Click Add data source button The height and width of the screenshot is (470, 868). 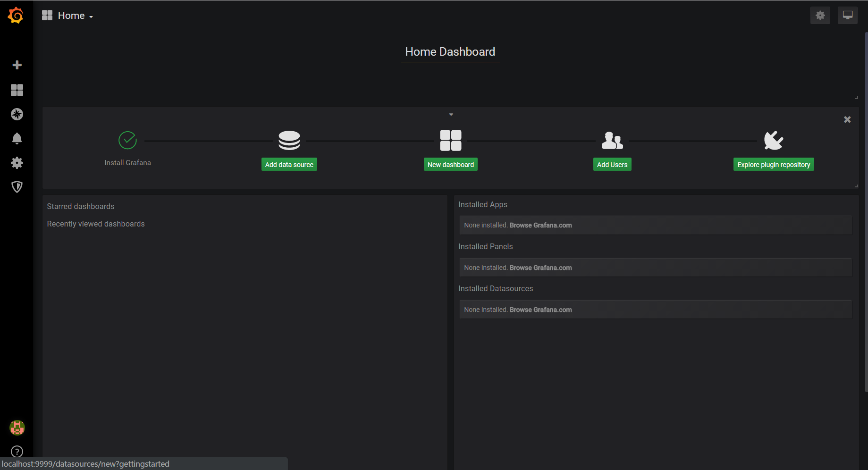coord(289,164)
